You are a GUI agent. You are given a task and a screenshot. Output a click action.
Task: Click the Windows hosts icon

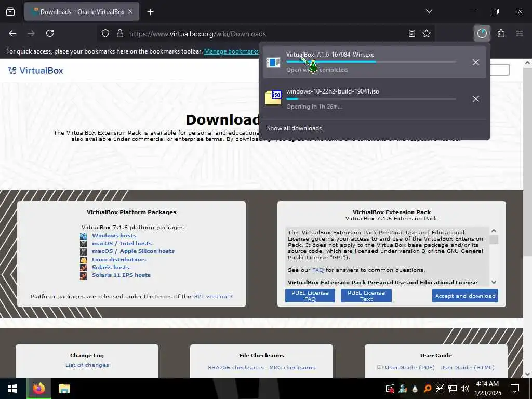[84, 235]
